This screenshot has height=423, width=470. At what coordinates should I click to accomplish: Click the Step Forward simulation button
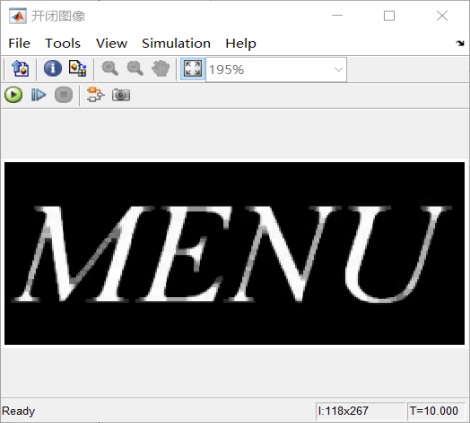pyautogui.click(x=38, y=95)
